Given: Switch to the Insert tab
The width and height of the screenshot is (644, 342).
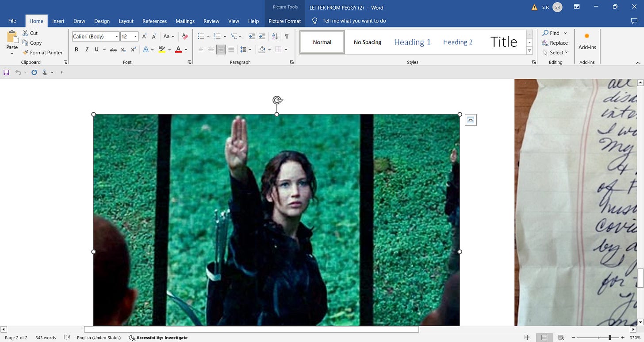Looking at the screenshot, I should [x=58, y=21].
